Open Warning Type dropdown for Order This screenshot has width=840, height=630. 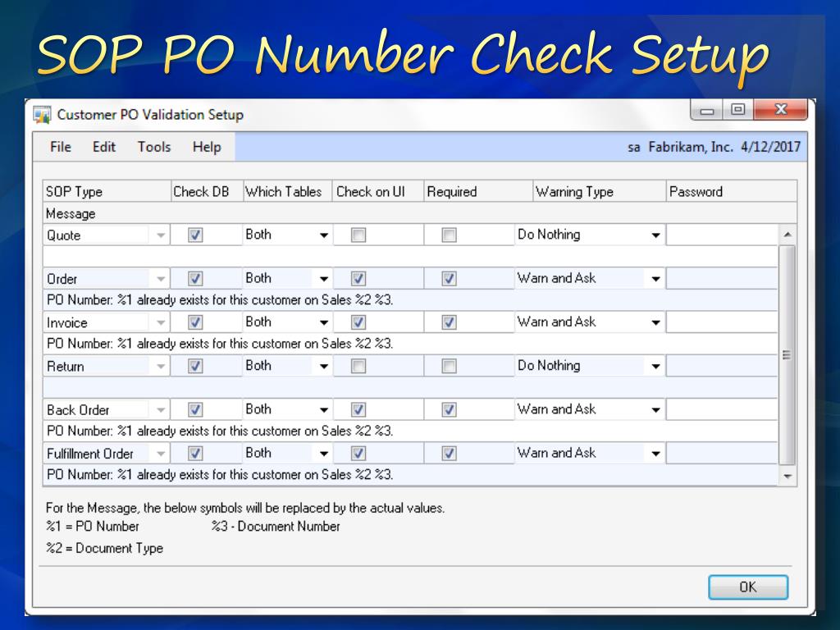tap(655, 279)
